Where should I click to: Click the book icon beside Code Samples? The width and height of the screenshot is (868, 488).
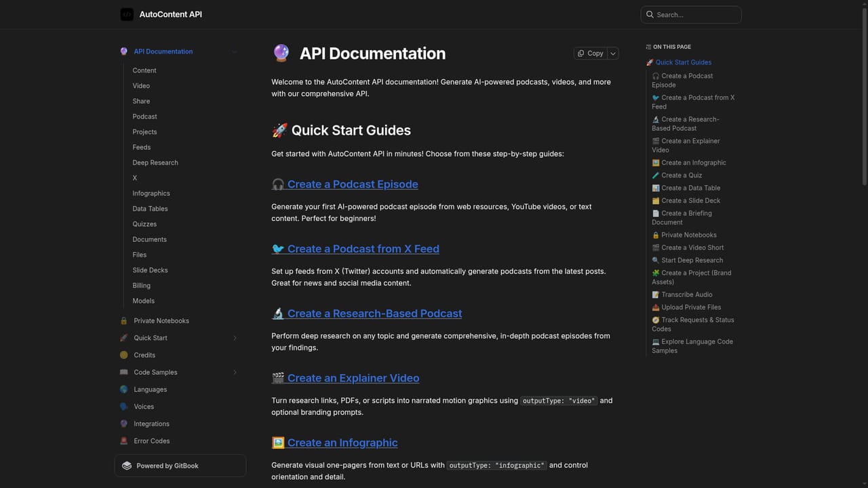[x=123, y=372]
